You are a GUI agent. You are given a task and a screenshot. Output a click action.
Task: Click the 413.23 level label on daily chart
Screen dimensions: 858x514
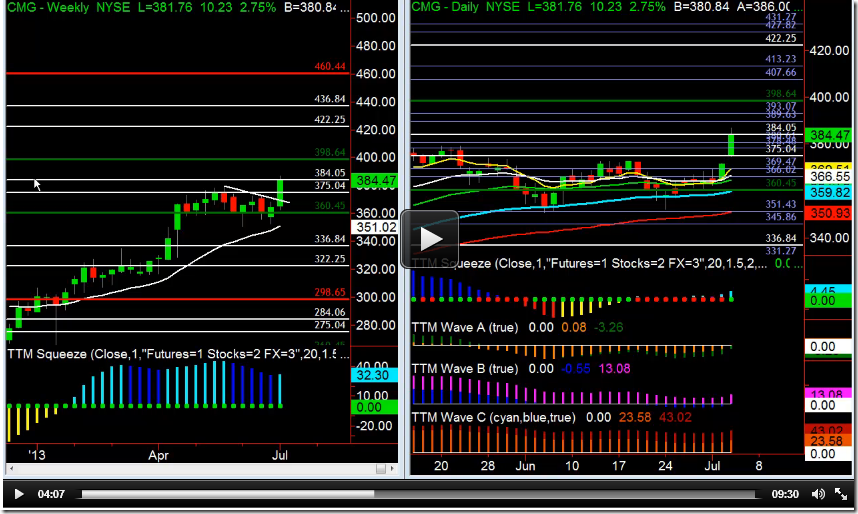point(781,59)
